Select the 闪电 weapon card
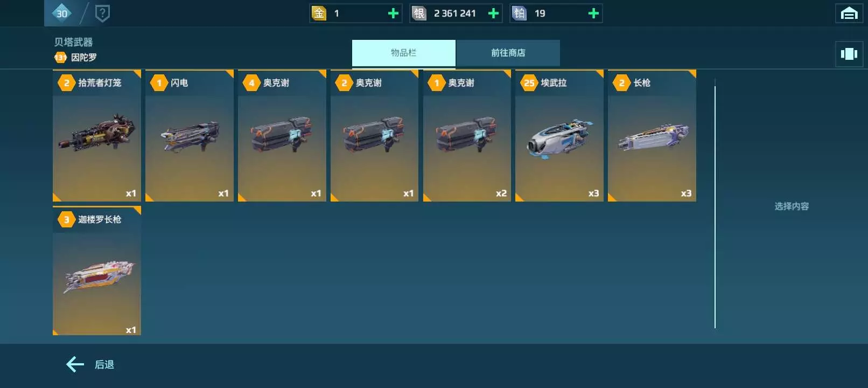Image resolution: width=868 pixels, height=388 pixels. point(190,136)
